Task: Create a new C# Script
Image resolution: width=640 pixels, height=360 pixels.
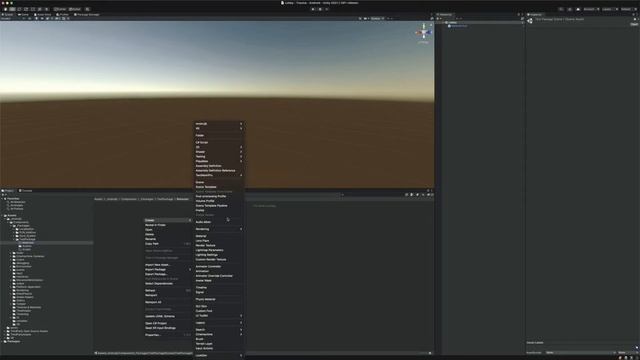Action: point(219,142)
